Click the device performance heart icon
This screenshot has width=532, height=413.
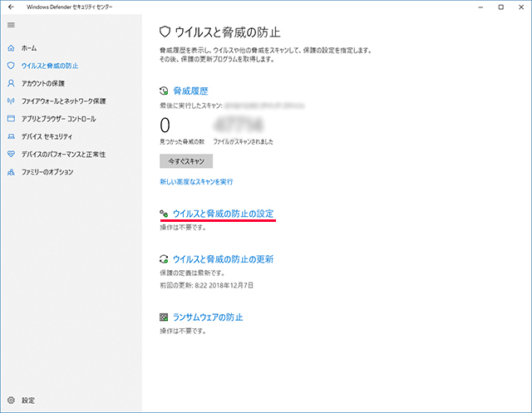11,155
